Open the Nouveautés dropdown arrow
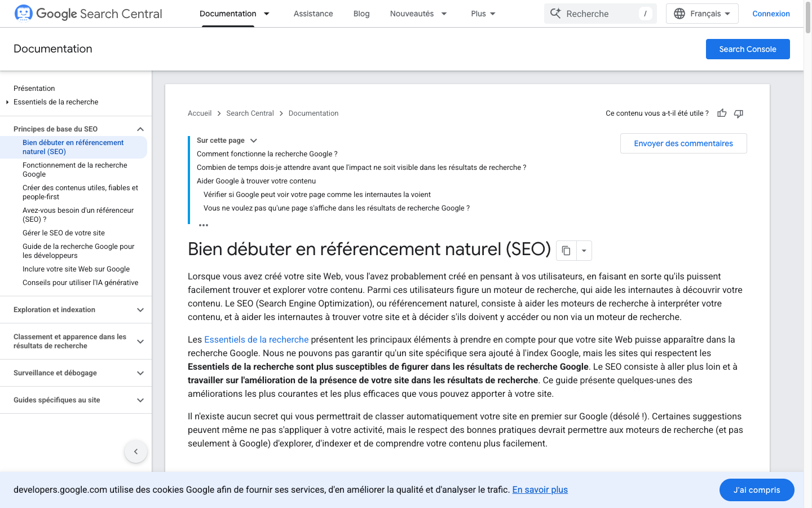Viewport: 812px width, 508px height. pos(444,14)
